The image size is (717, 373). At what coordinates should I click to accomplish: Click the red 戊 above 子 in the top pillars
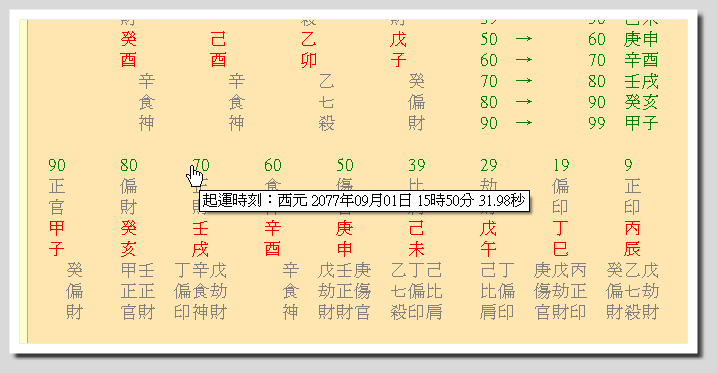coord(398,39)
